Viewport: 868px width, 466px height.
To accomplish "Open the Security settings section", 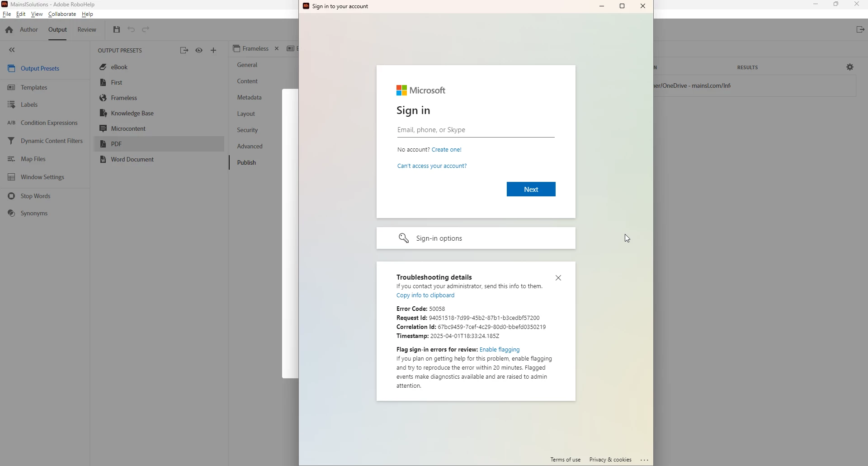I will click(248, 130).
